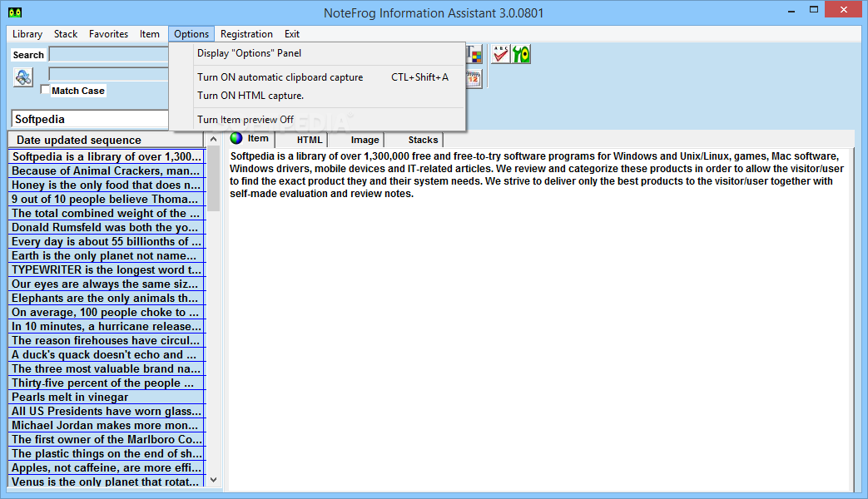This screenshot has width=868, height=499.
Task: Click the Date updated sequence header
Action: (106, 140)
